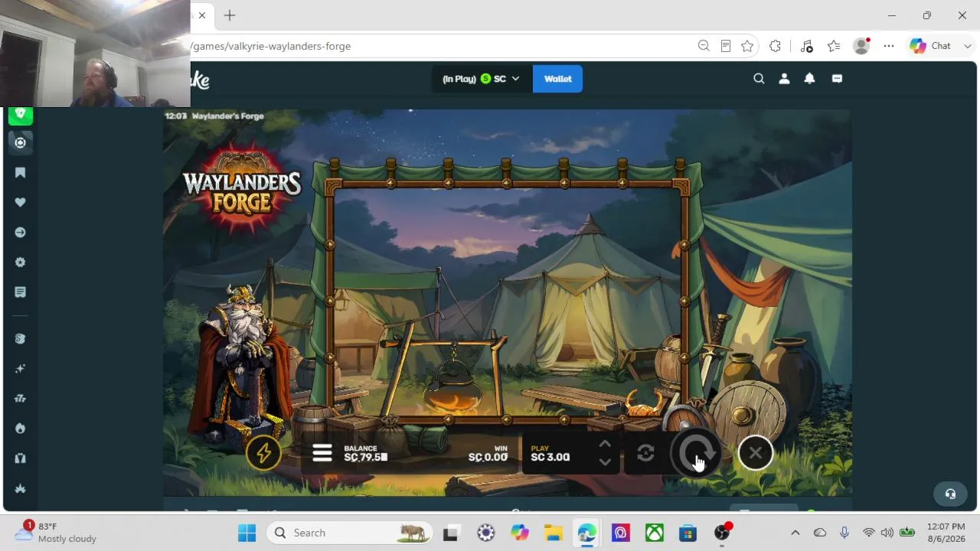Click the browser address bar URL
Image resolution: width=980 pixels, height=551 pixels.
point(271,46)
